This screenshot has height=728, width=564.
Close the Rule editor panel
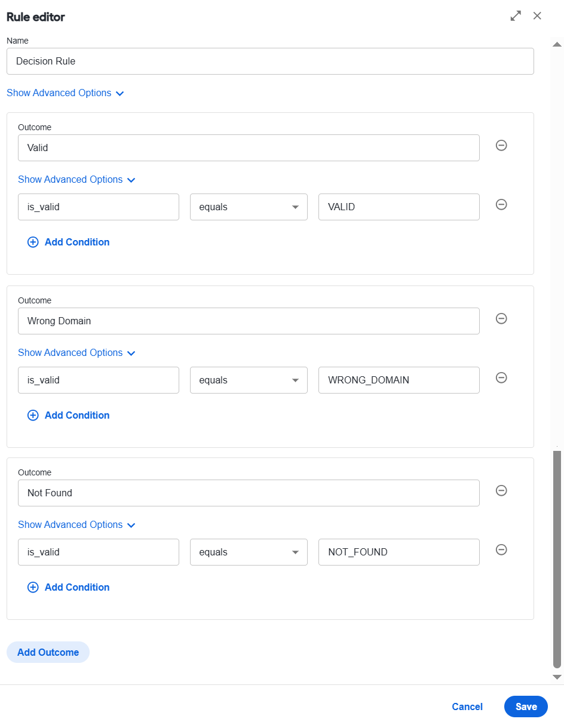pos(537,16)
